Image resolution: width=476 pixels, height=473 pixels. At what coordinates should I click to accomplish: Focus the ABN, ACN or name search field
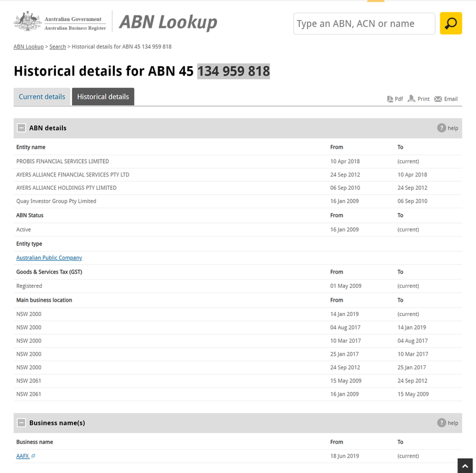point(364,24)
